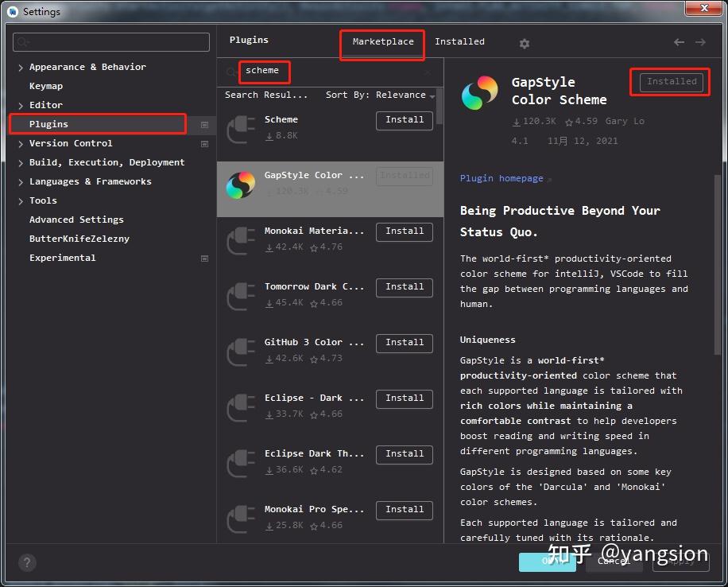Switch to the Installed tab

coord(459,42)
